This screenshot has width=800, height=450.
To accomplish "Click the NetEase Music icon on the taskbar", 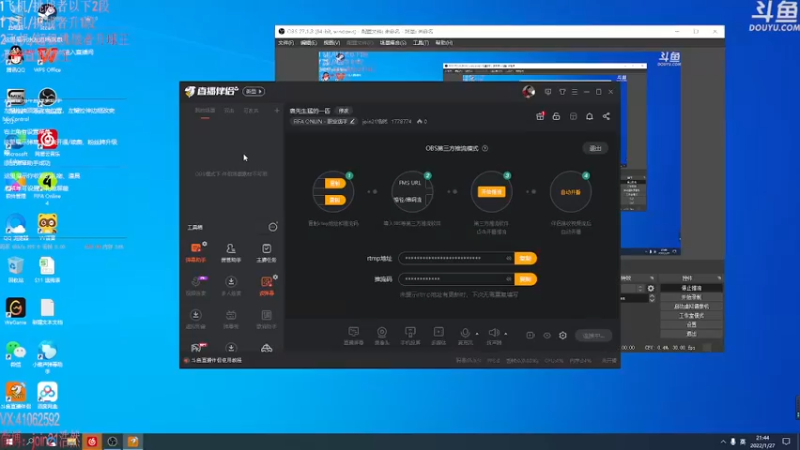I will 92,441.
